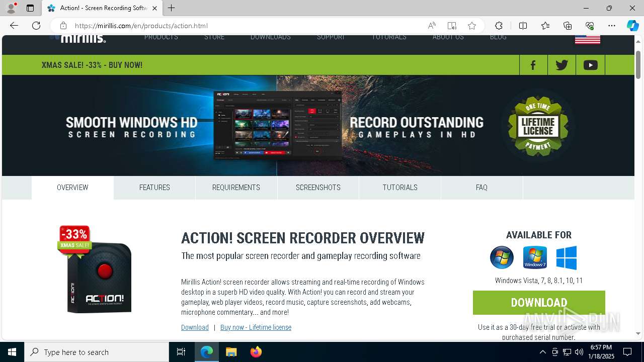Click the Lifetime License badge
The height and width of the screenshot is (362, 644).
tap(538, 125)
